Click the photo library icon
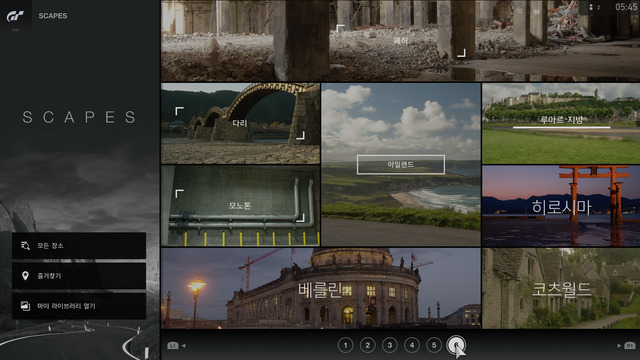 25,306
